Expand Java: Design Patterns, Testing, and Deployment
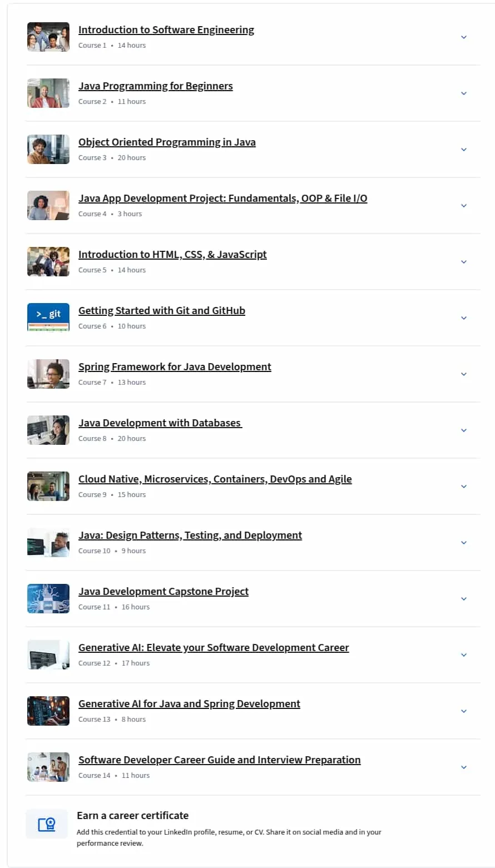 point(464,543)
